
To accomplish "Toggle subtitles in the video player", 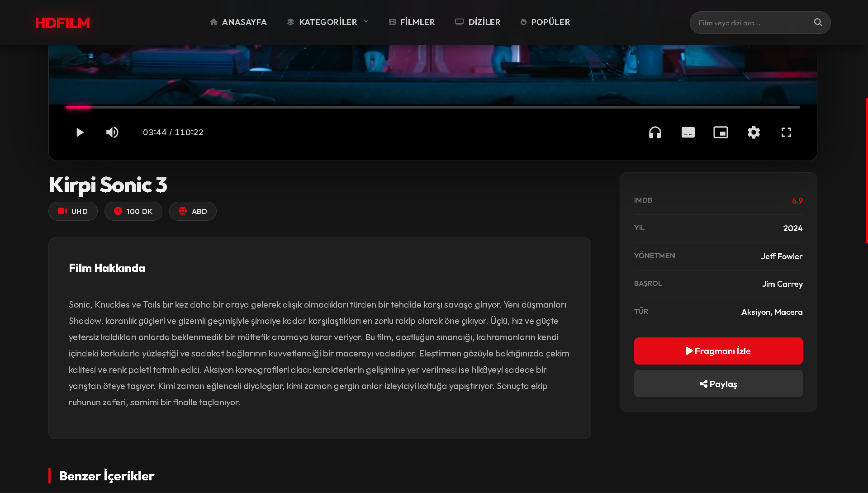I will 688,133.
